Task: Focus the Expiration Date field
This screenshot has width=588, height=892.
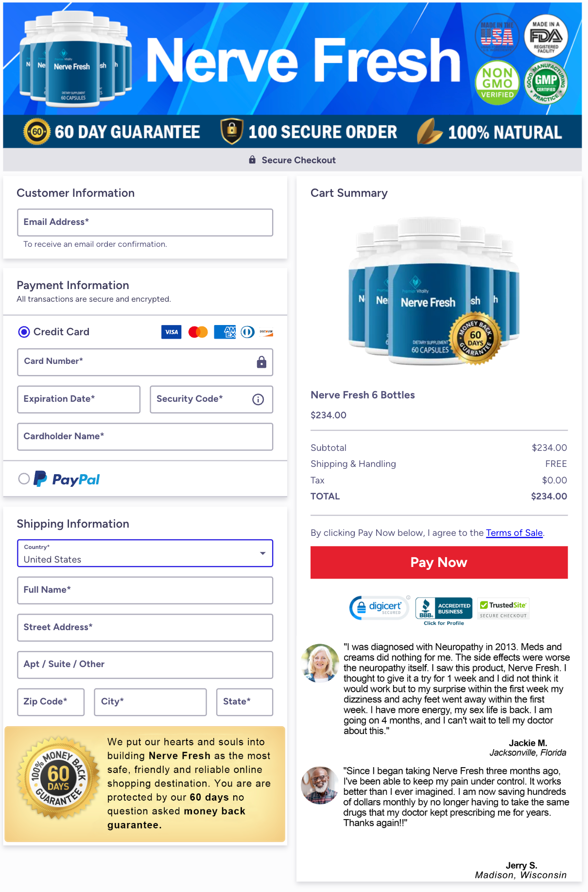Action: point(79,399)
